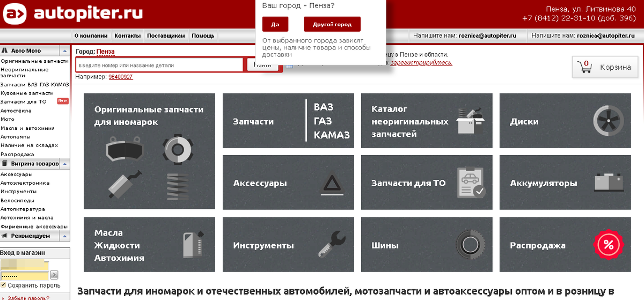Click the зарегистрируйтесь link
The image size is (644, 300).
pyautogui.click(x=421, y=62)
